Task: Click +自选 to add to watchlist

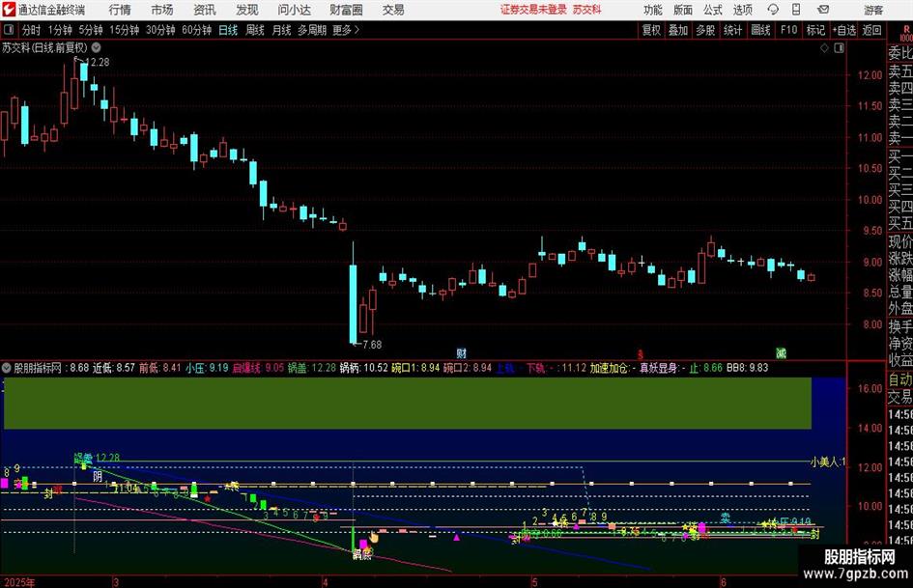Action: [x=844, y=30]
